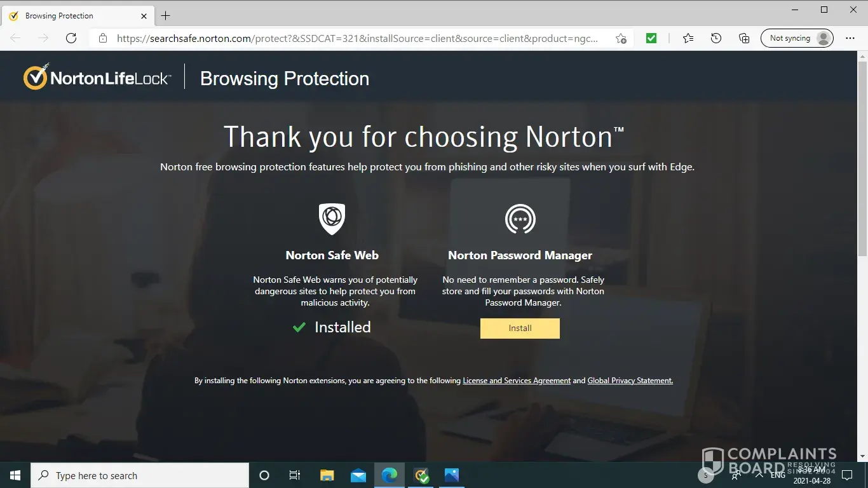This screenshot has width=868, height=488.
Task: Open the Norton app on taskbar
Action: (421, 475)
